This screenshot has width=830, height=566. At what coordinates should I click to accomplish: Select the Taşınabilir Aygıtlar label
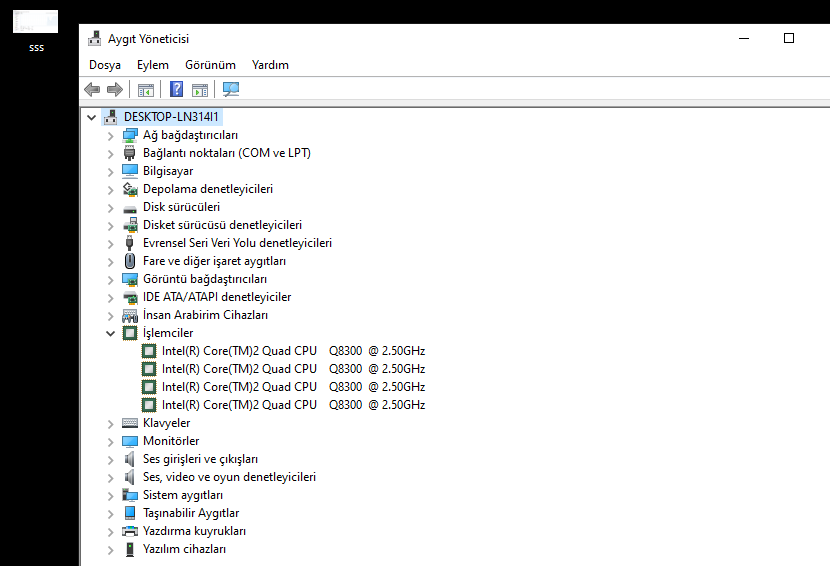click(191, 513)
